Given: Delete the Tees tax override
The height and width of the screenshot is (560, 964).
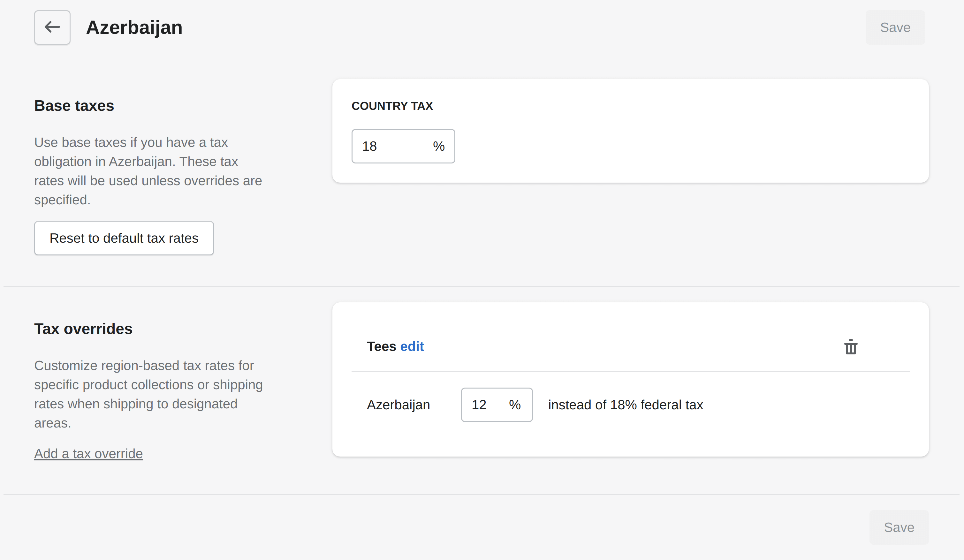Looking at the screenshot, I should click(x=850, y=346).
